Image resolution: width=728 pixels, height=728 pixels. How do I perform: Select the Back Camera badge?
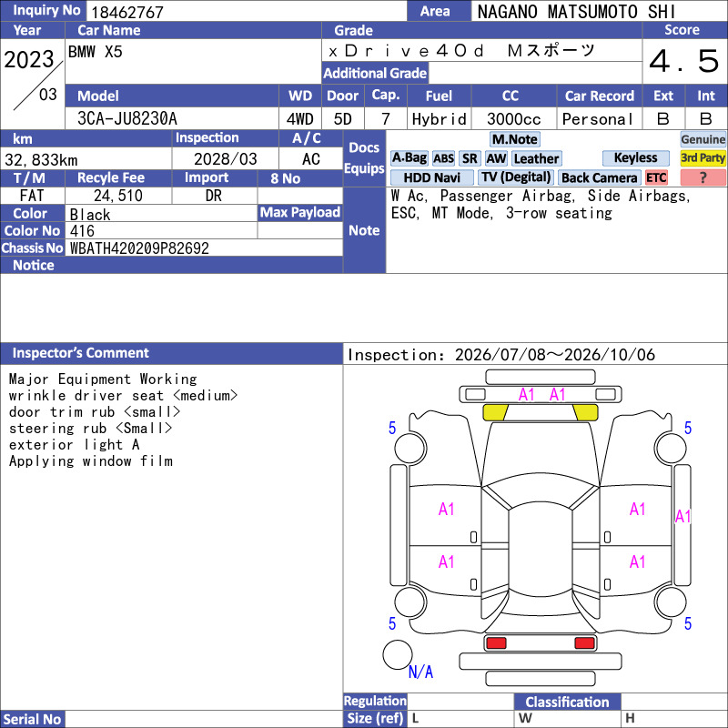[600, 177]
